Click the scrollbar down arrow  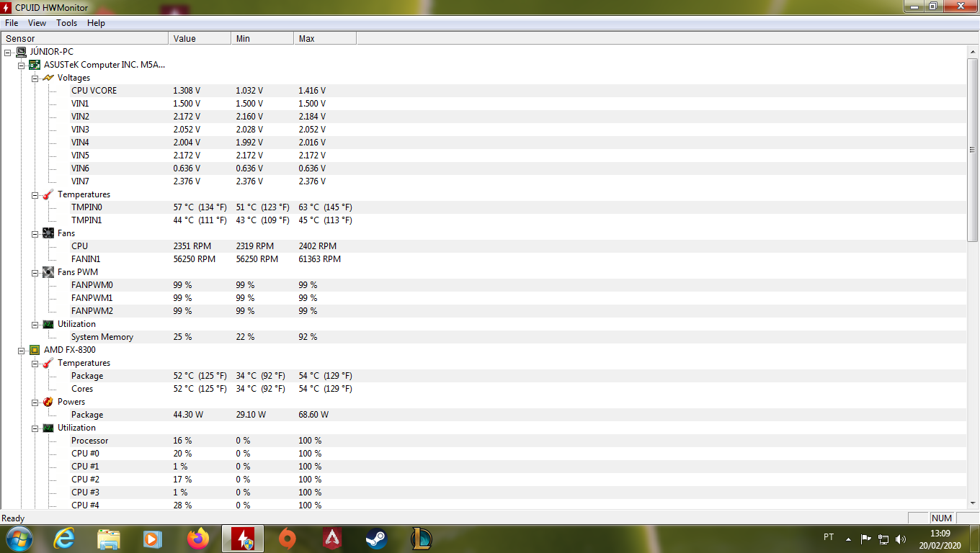pyautogui.click(x=973, y=503)
